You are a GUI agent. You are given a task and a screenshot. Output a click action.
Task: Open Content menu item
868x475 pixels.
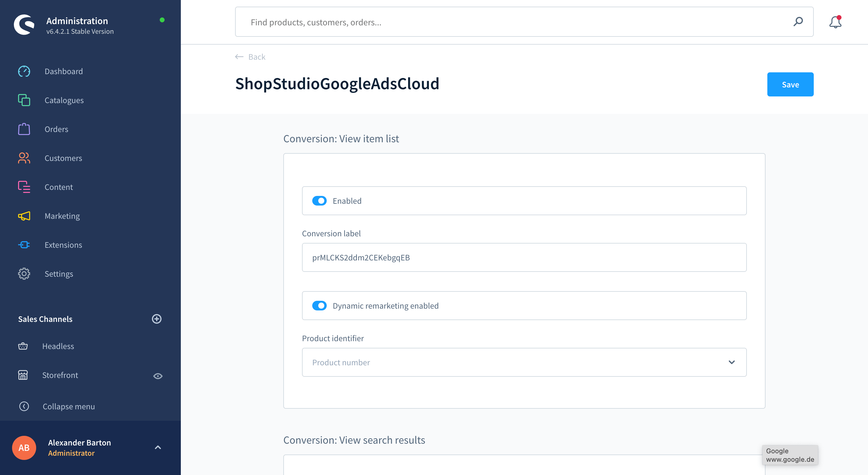(x=59, y=187)
